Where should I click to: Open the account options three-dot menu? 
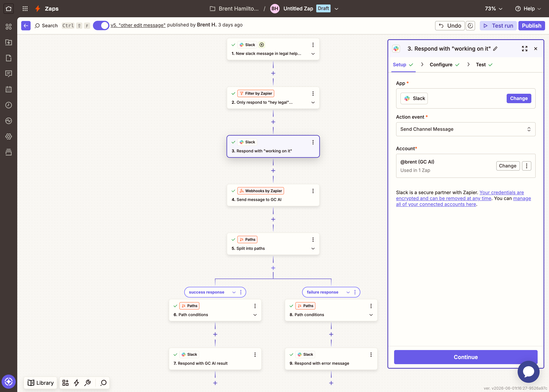click(x=527, y=166)
